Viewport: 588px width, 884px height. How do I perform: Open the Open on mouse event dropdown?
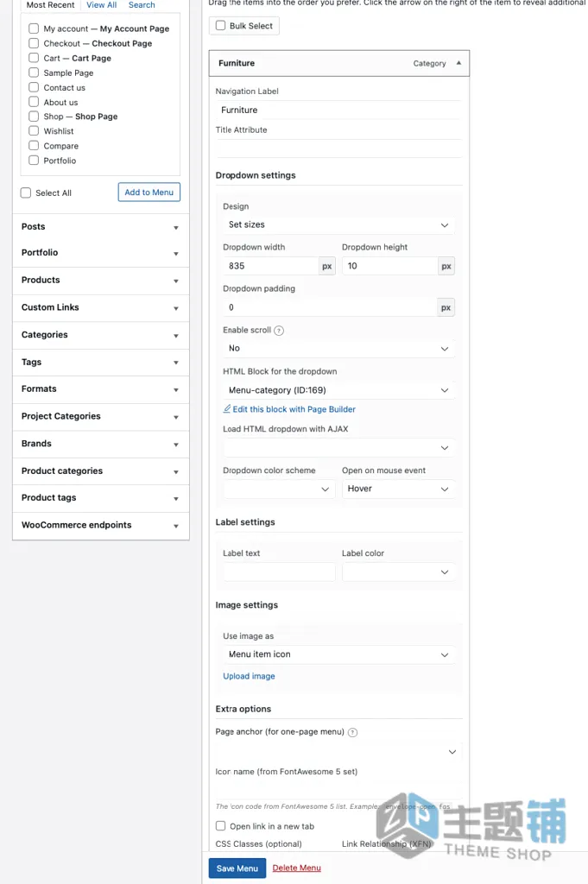pyautogui.click(x=398, y=489)
